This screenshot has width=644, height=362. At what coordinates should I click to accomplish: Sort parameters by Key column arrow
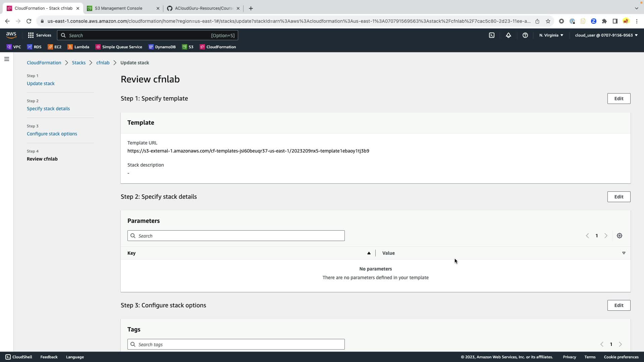[x=369, y=253]
